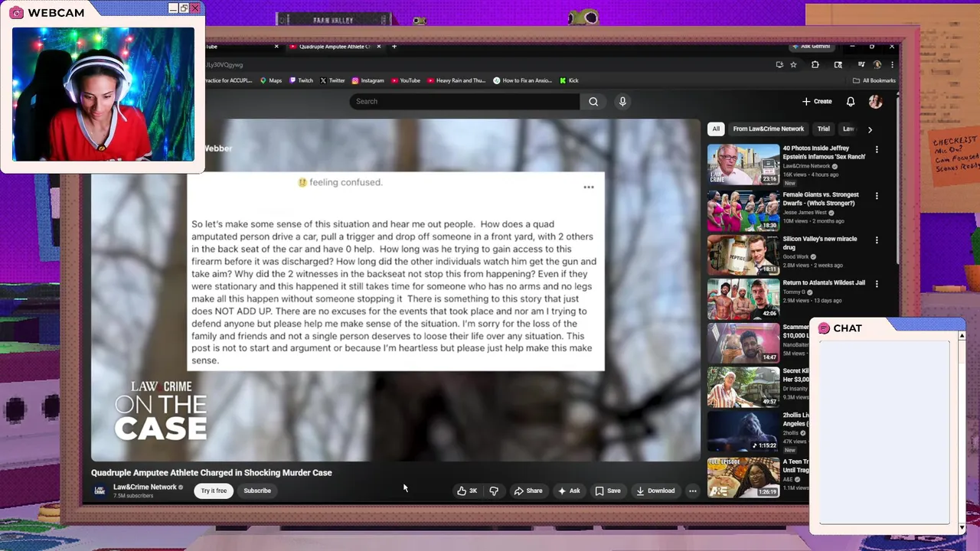Click the video player area
This screenshot has height=551, width=980.
(396, 290)
